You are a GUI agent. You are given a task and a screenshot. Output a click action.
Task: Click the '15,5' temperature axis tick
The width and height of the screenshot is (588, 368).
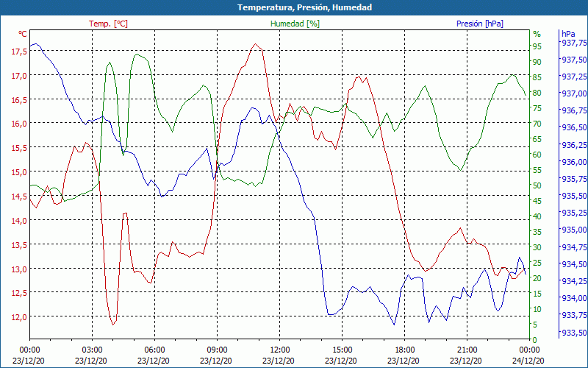(x=19, y=149)
